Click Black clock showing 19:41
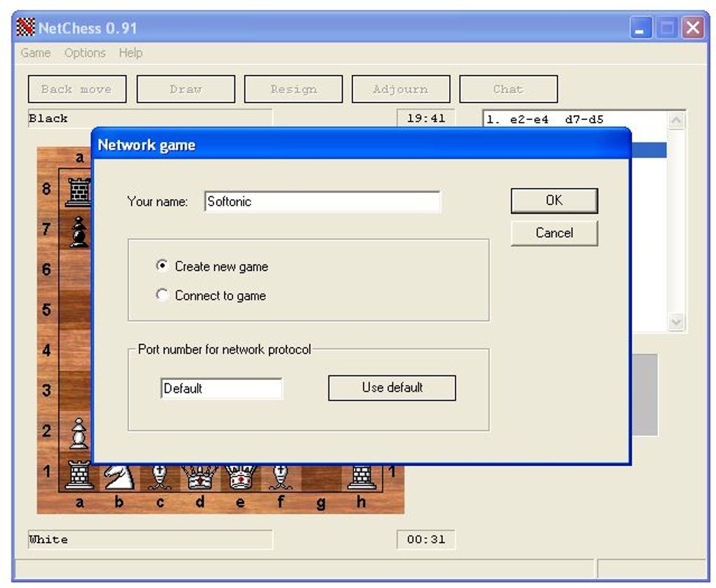Viewport: 716px width, 588px height. pos(425,119)
